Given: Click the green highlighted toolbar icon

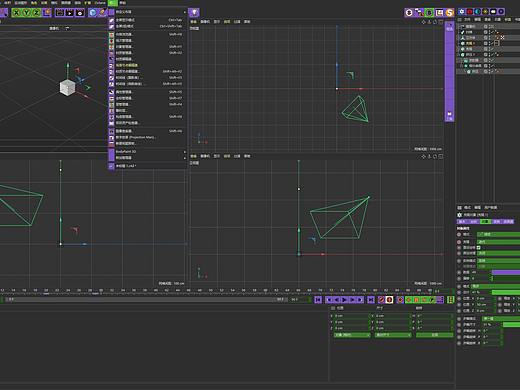Looking at the screenshot, I should click(429, 13).
